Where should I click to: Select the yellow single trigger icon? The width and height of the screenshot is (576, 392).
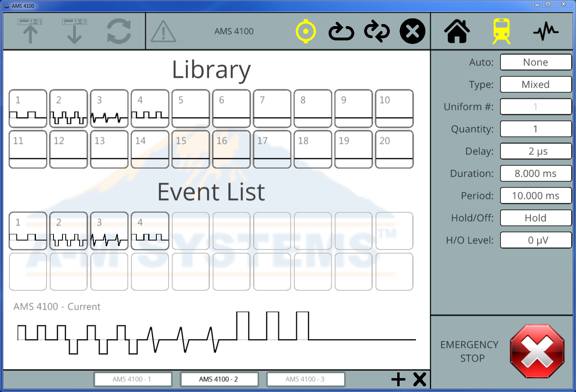pos(306,31)
